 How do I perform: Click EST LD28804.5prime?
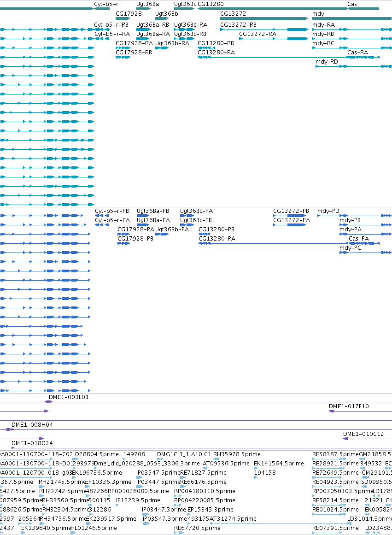tap(95, 455)
